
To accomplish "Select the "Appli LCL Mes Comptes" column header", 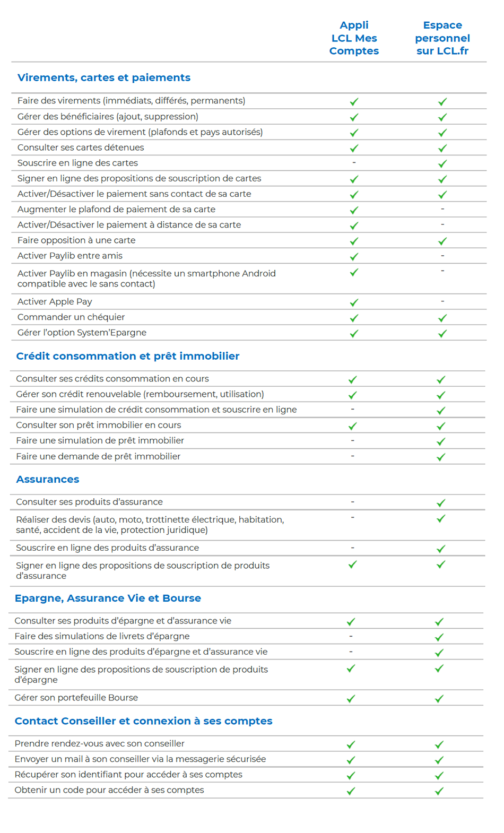I will (x=354, y=38).
